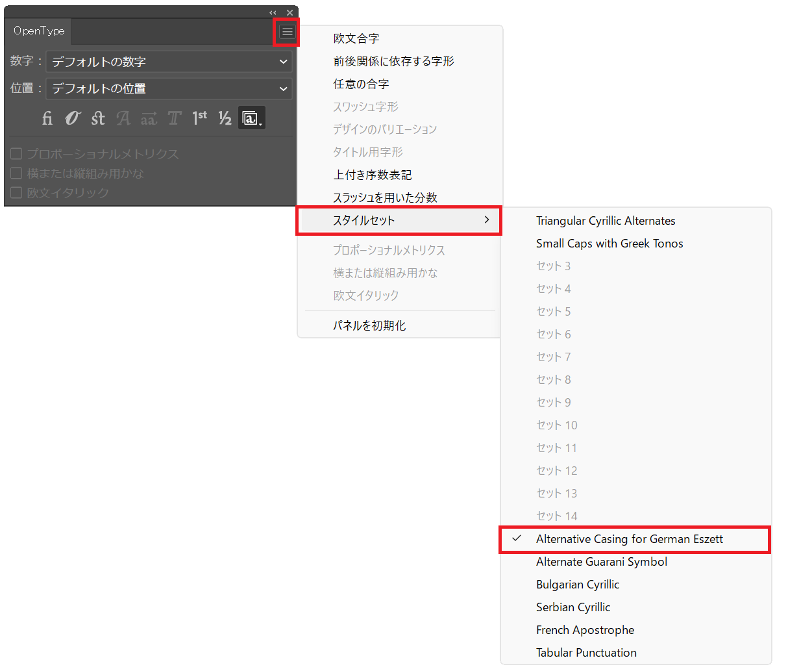Open the 数字 dropdown
The height and width of the screenshot is (669, 812).
[x=169, y=62]
